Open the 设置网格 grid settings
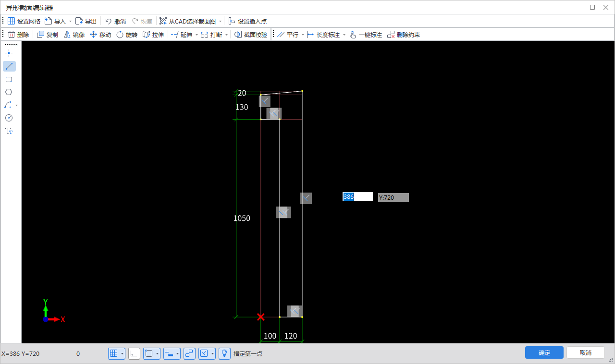This screenshot has width=615, height=364. (x=24, y=21)
